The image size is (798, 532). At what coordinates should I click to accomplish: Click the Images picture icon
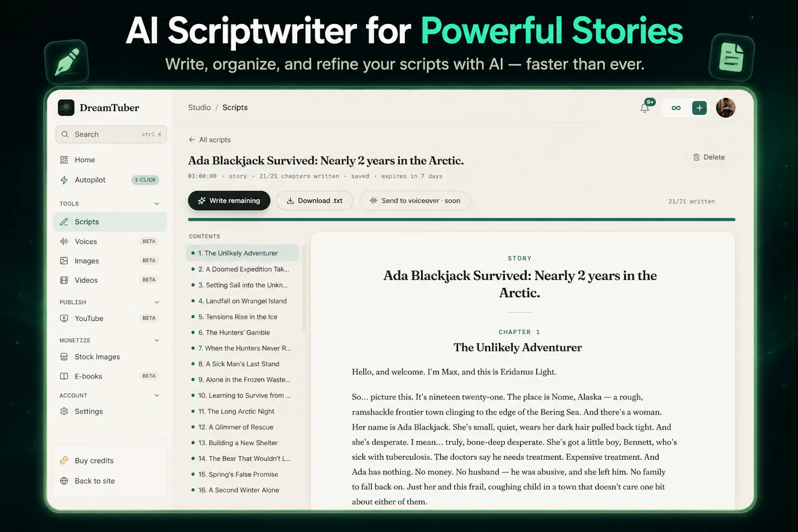coord(64,261)
